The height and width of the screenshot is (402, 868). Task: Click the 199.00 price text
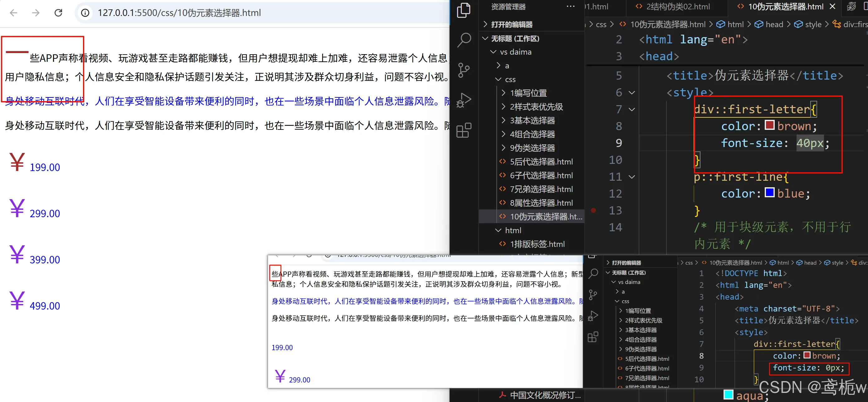tap(45, 167)
